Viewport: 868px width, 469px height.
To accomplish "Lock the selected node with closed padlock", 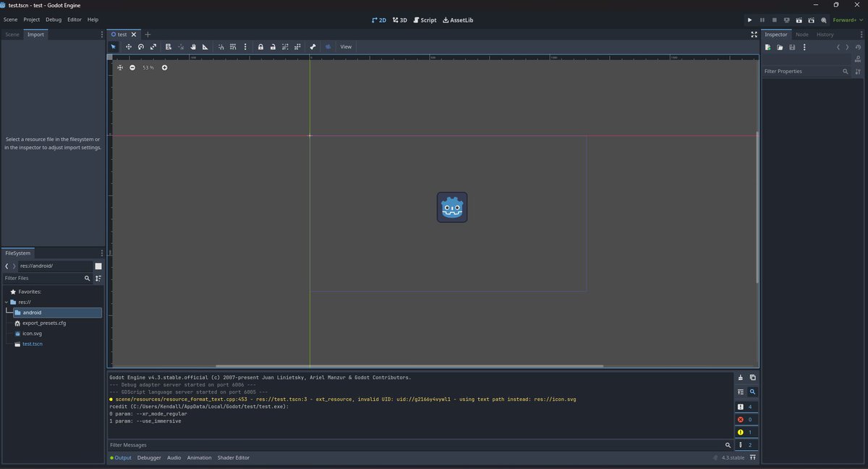I will tap(260, 46).
